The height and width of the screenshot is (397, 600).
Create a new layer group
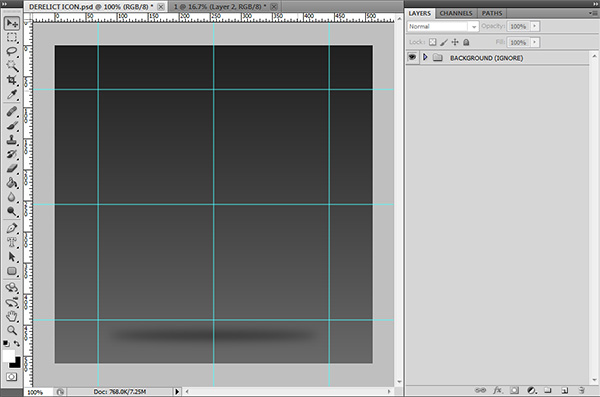pos(548,390)
